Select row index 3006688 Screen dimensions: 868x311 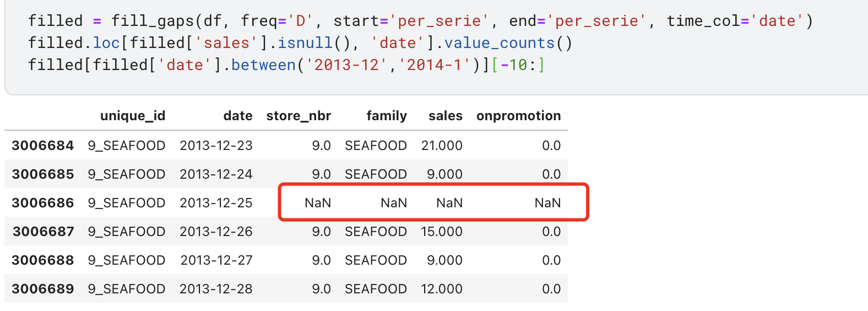[42, 260]
